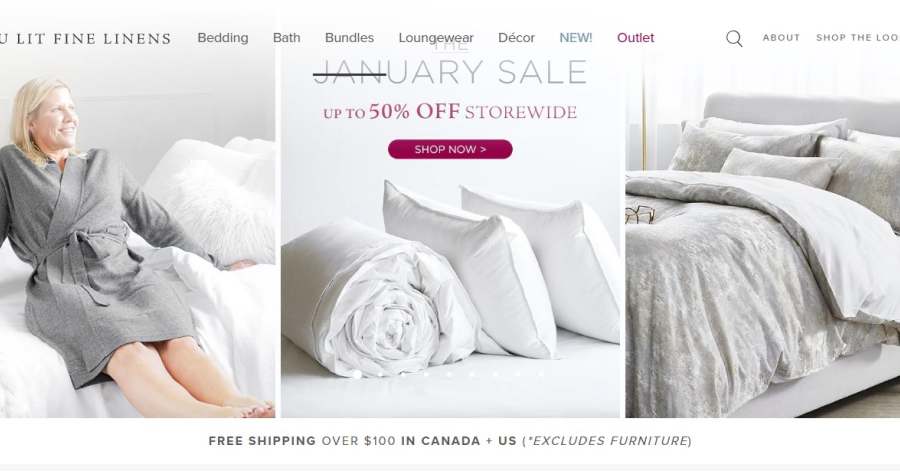900x472 pixels.
Task: Open the Outlet link
Action: click(x=635, y=38)
